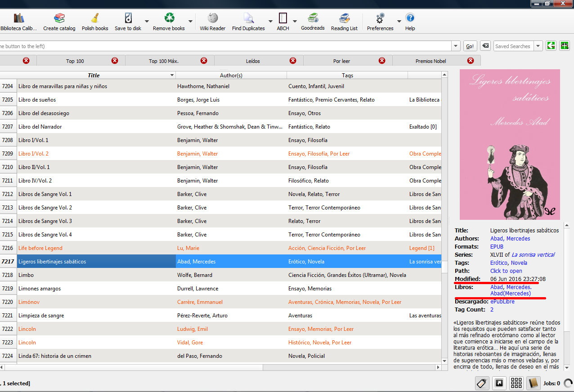Screen dimensions: 574x392
Task: Click the green left-arrow saved search icon
Action: tap(551, 46)
